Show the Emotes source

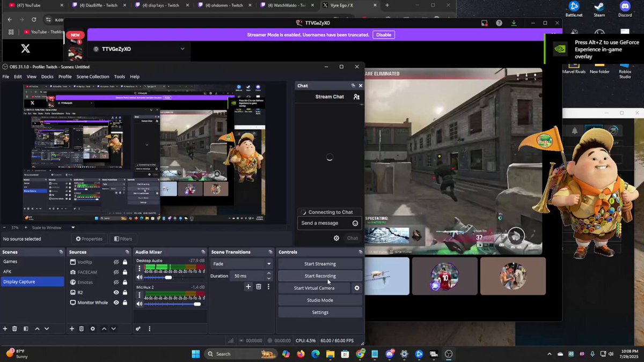(x=116, y=282)
